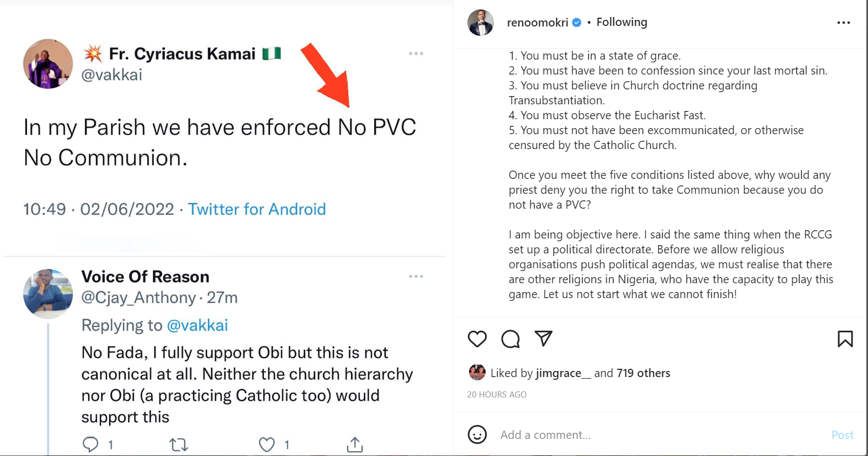Share the Voice Of Reason reply
Image resolution: width=868 pixels, height=456 pixels.
pos(355,444)
